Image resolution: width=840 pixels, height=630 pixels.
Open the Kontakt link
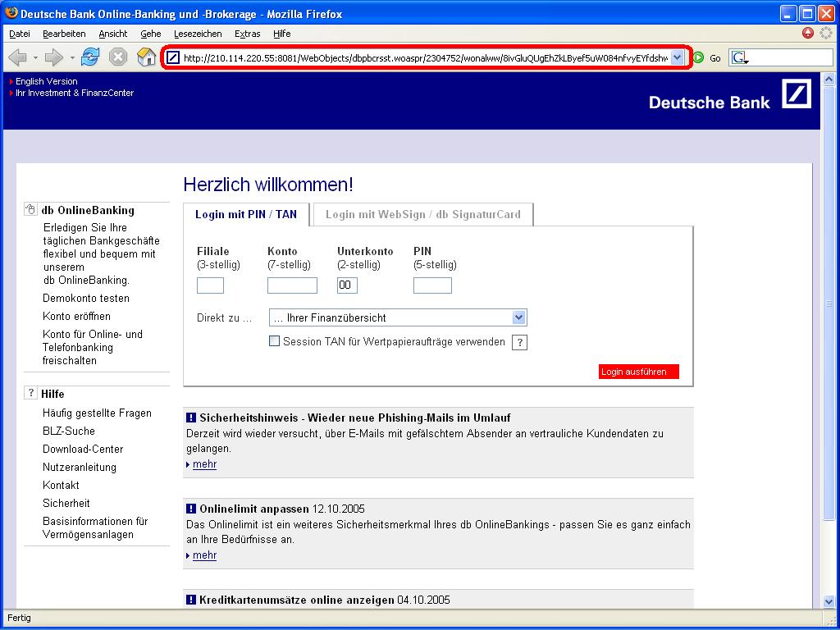(x=61, y=485)
